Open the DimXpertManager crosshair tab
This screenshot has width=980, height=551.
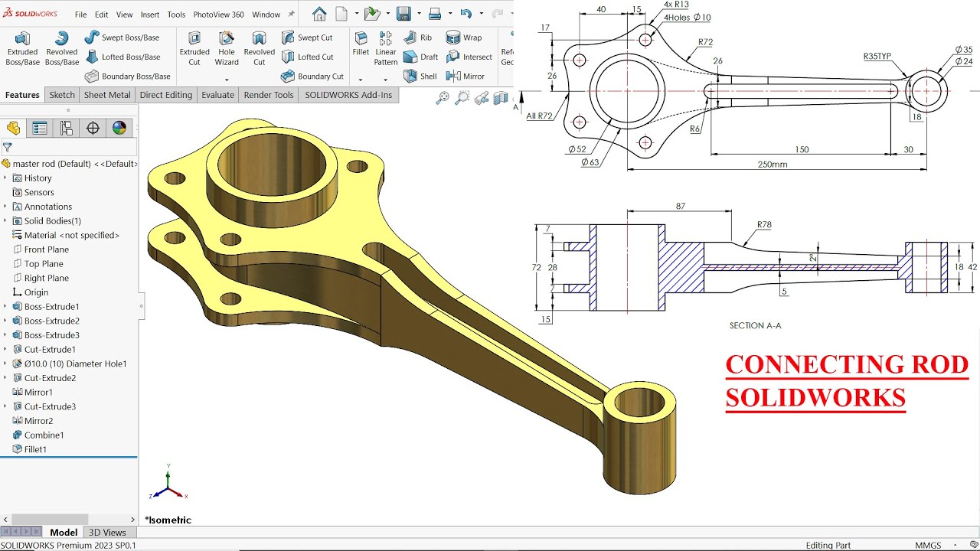pyautogui.click(x=93, y=128)
